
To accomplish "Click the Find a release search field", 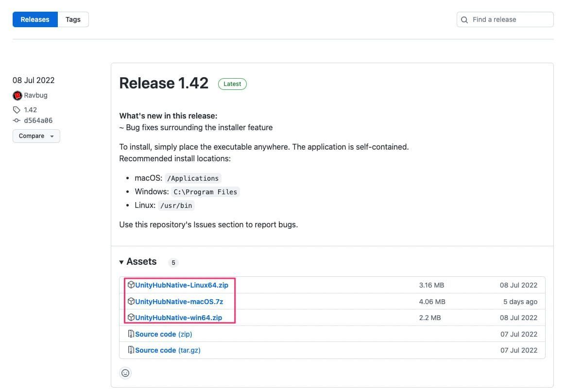I will [x=505, y=19].
